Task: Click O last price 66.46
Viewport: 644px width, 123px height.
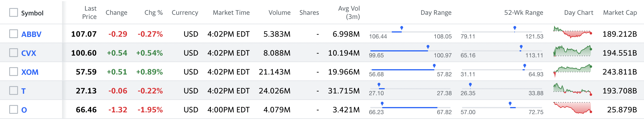Action: [x=86, y=110]
